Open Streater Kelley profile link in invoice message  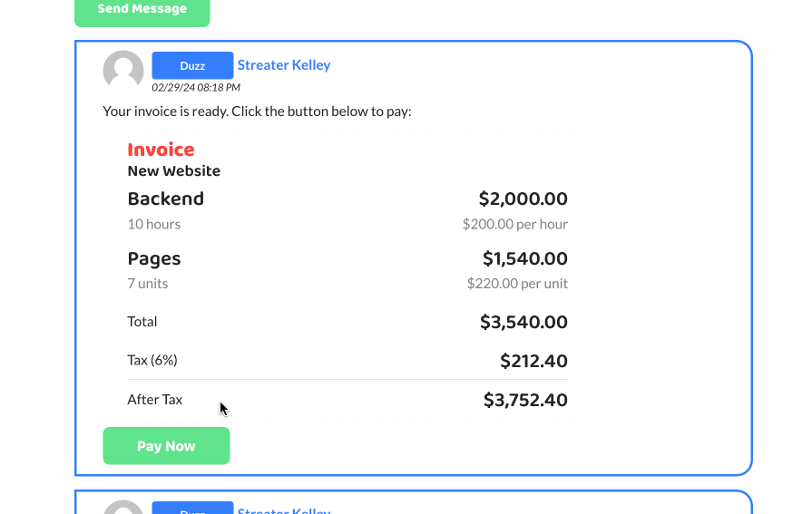(284, 64)
